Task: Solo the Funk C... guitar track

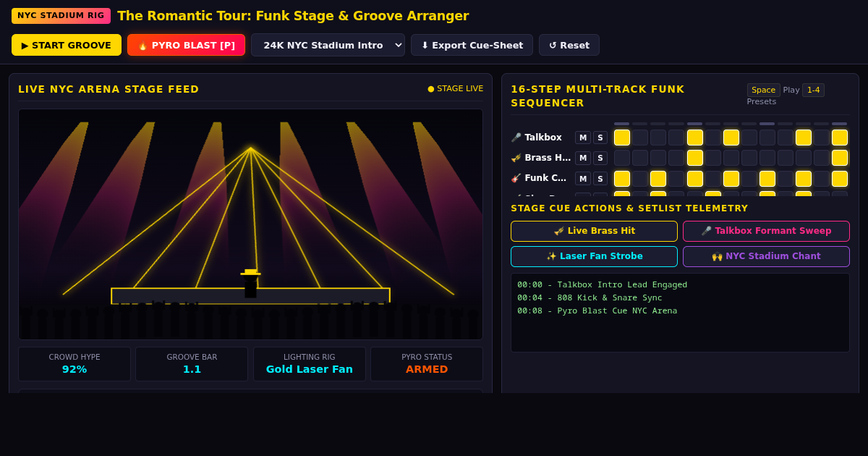Action: [x=600, y=178]
